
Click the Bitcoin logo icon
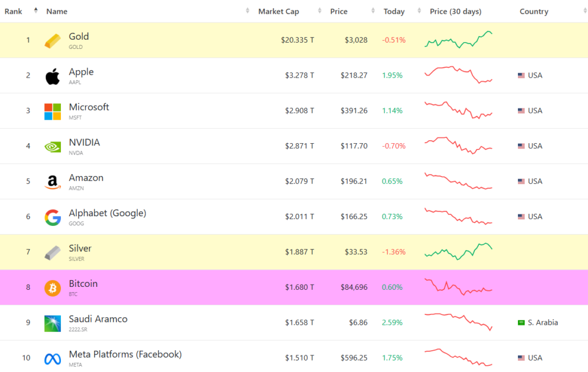[52, 288]
